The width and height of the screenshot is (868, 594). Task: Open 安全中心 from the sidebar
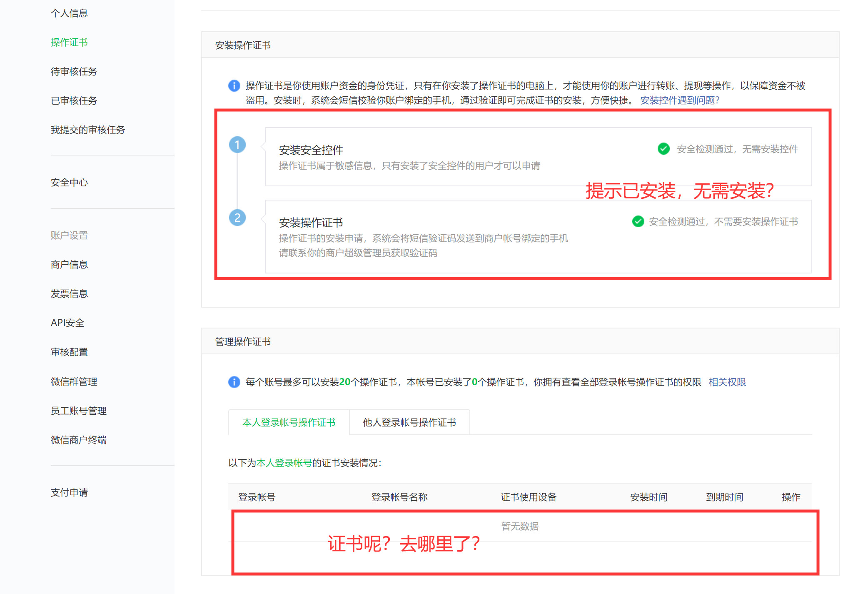coord(69,183)
